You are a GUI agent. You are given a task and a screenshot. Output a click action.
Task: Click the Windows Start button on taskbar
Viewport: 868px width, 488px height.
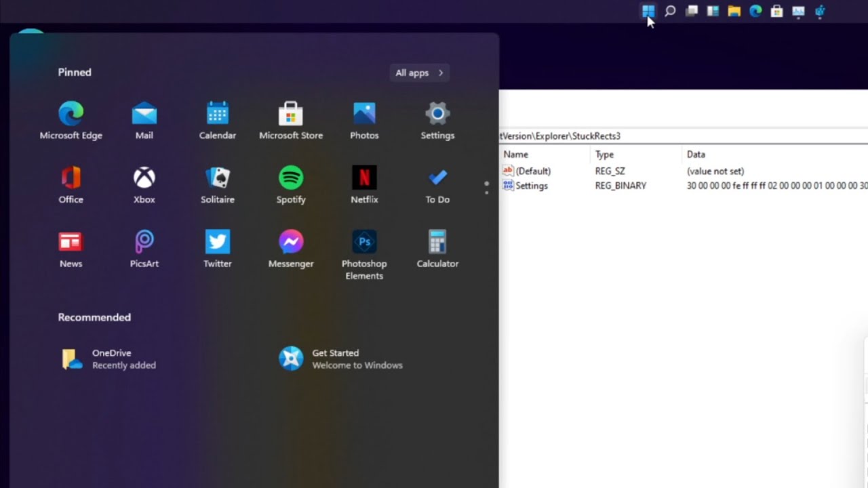(x=648, y=11)
